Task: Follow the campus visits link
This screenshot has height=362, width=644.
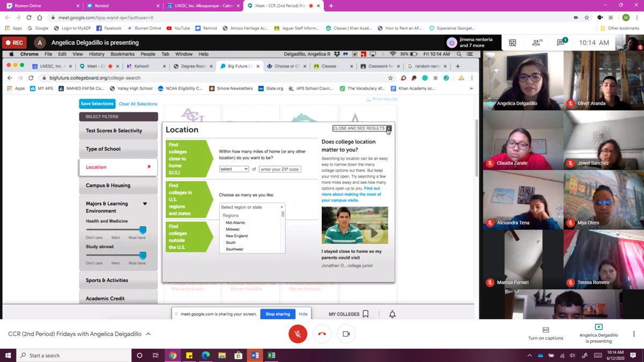Action: point(352,194)
